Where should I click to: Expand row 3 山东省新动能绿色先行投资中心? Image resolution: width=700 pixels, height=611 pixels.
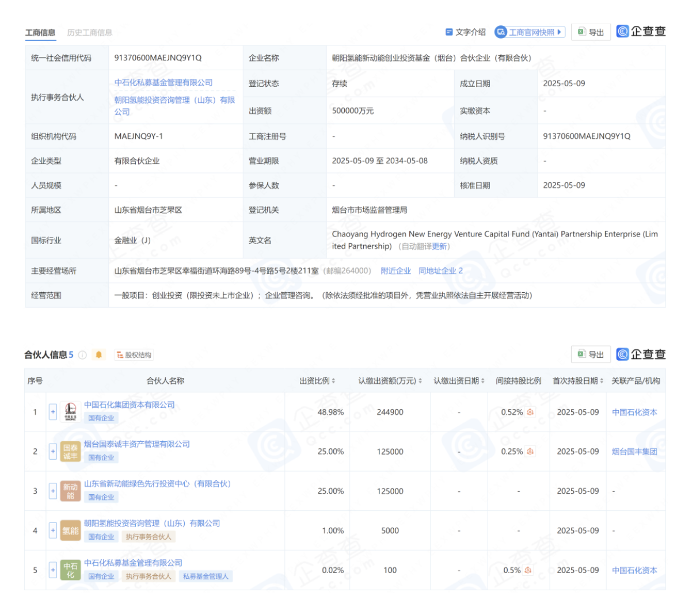53,491
